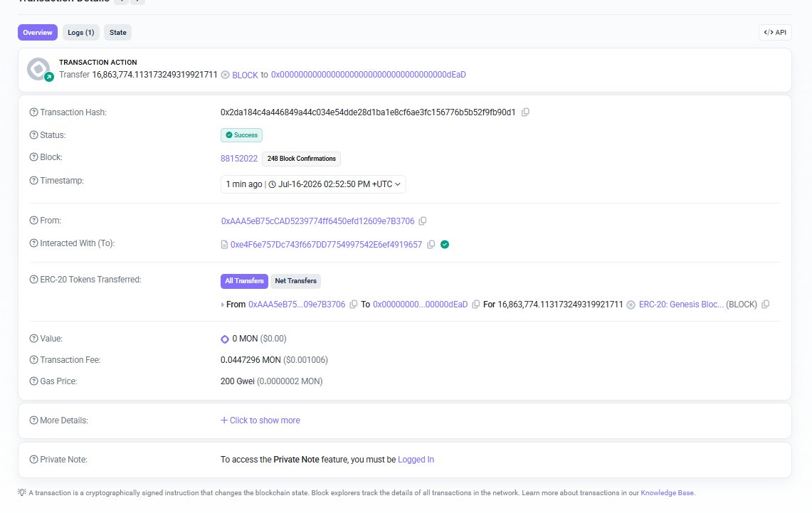Open block 88152022 link

coord(238,159)
